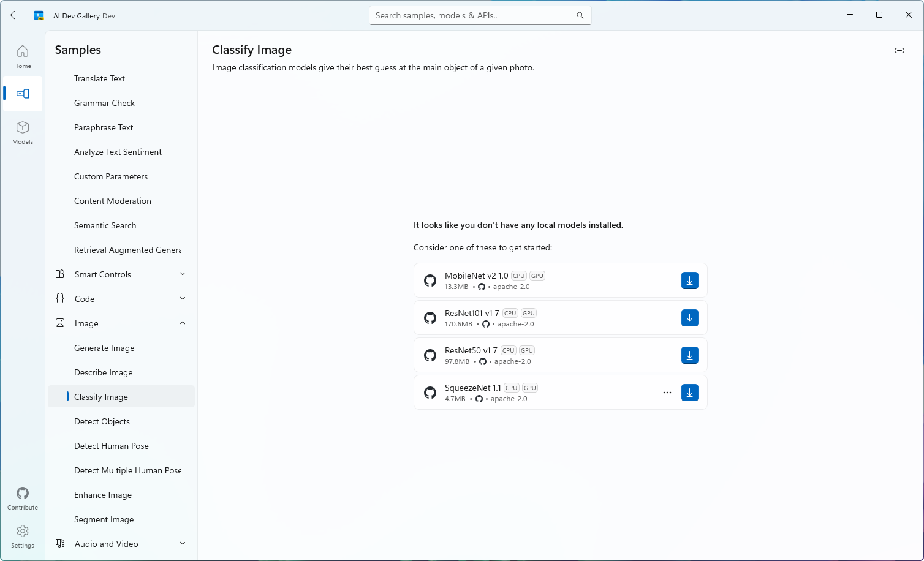The height and width of the screenshot is (561, 924).
Task: Expand the Smart Controls section
Action: pos(121,274)
